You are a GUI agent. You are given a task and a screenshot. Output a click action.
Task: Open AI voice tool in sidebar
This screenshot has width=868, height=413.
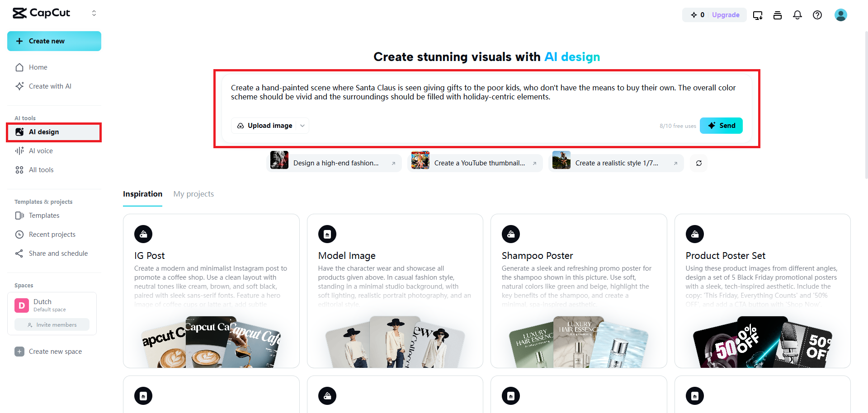click(x=41, y=151)
